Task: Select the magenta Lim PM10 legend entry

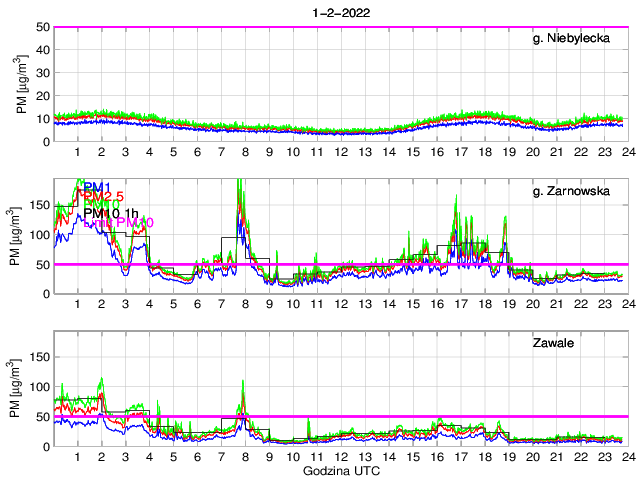Action: pos(112,222)
